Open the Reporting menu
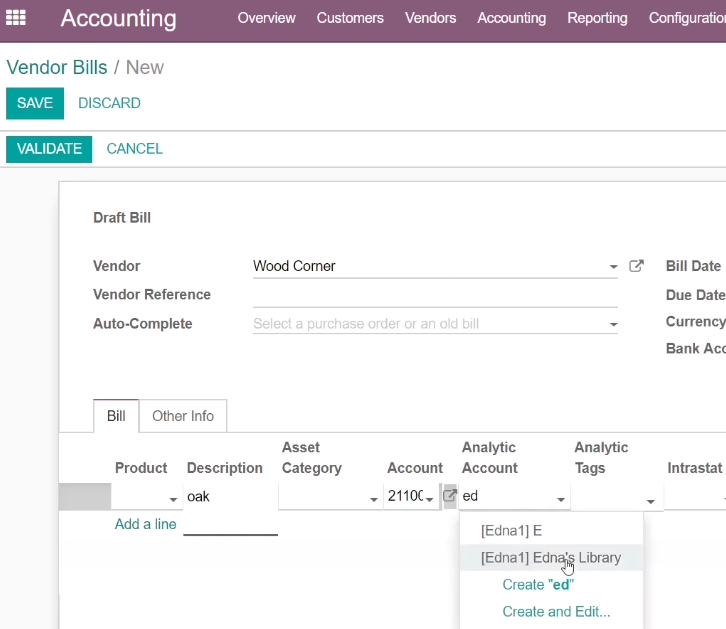 pos(597,18)
